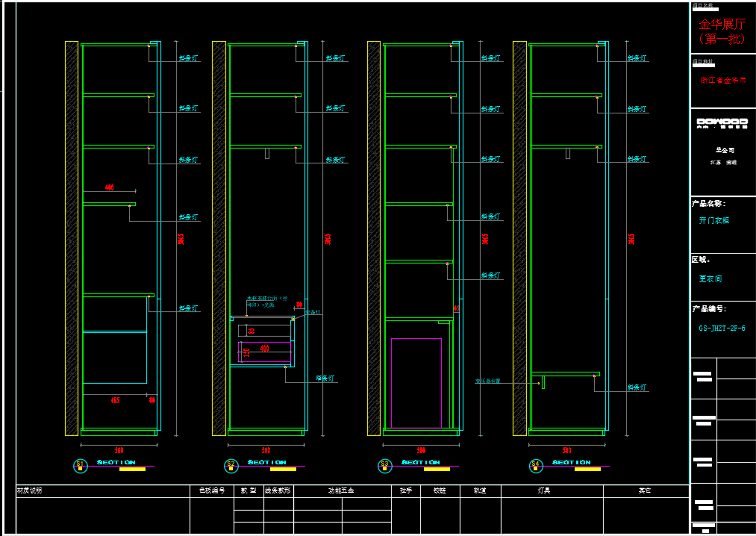Click the area value 更衣间
This screenshot has width=756, height=536.
(710, 279)
